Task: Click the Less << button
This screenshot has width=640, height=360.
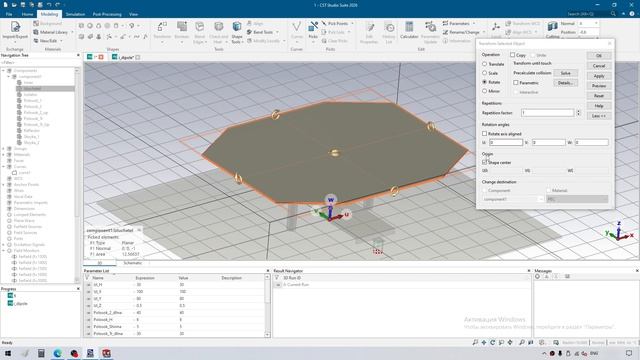Action: pos(599,116)
